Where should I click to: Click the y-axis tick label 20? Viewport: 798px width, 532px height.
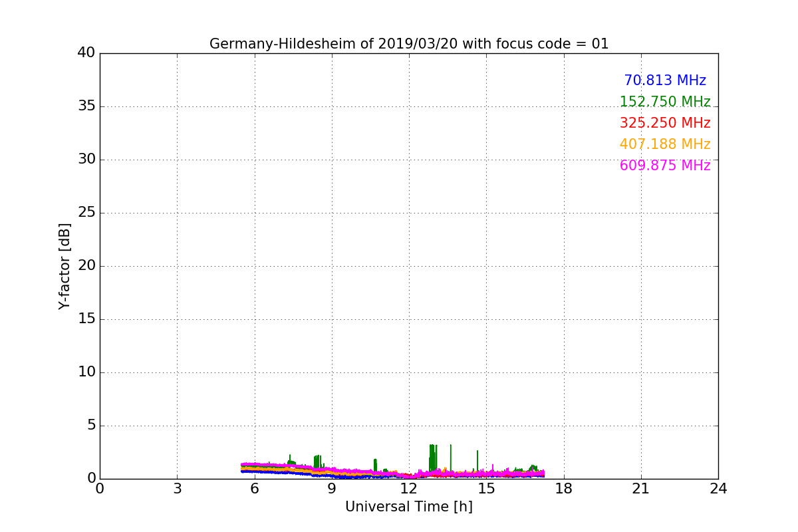point(86,265)
